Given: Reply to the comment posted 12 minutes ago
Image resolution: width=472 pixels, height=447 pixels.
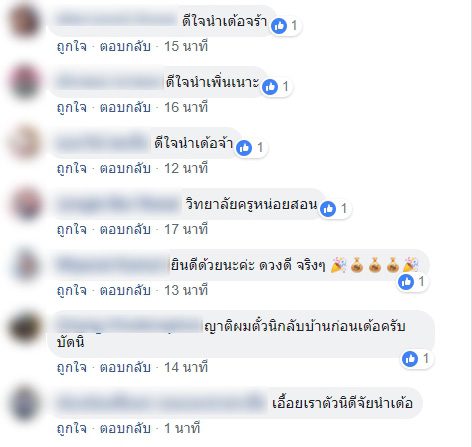Looking at the screenshot, I should coord(125,168).
